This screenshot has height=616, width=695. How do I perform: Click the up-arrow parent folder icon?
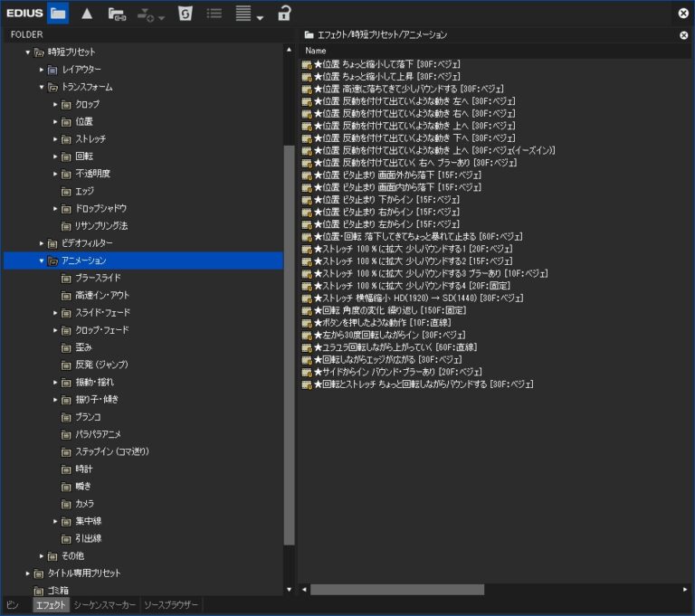click(x=87, y=14)
